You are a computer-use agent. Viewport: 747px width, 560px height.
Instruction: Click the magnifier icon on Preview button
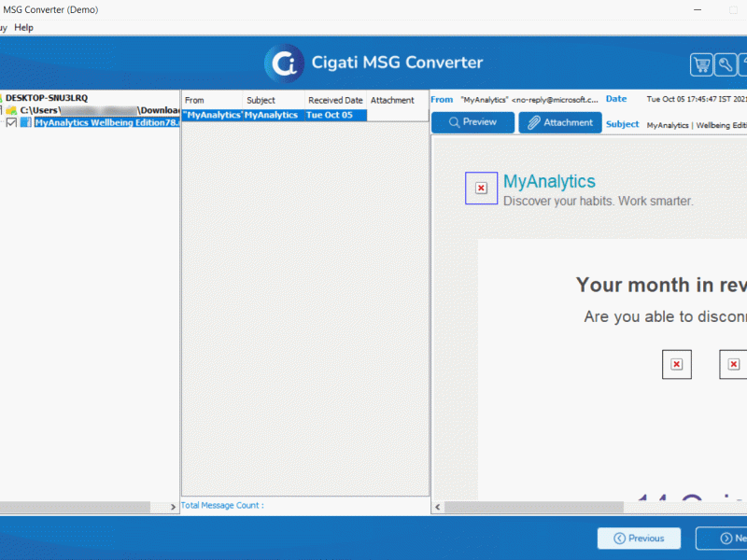point(454,122)
